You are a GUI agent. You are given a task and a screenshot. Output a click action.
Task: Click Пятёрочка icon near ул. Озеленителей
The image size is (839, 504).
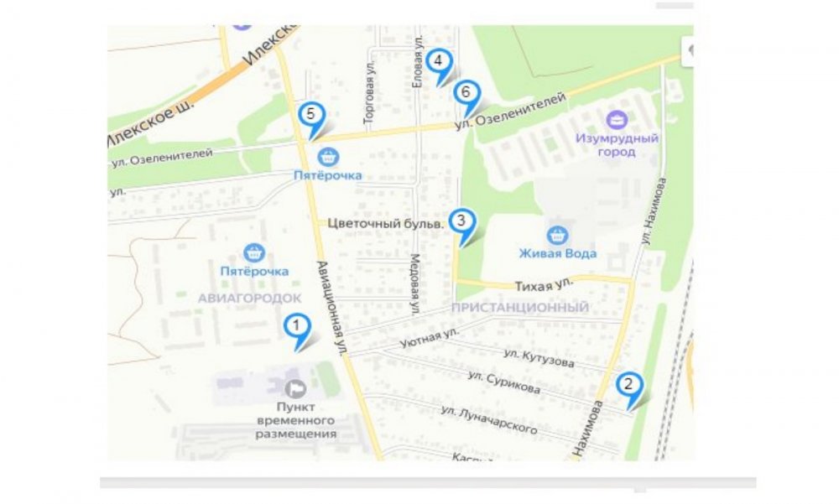click(x=327, y=157)
